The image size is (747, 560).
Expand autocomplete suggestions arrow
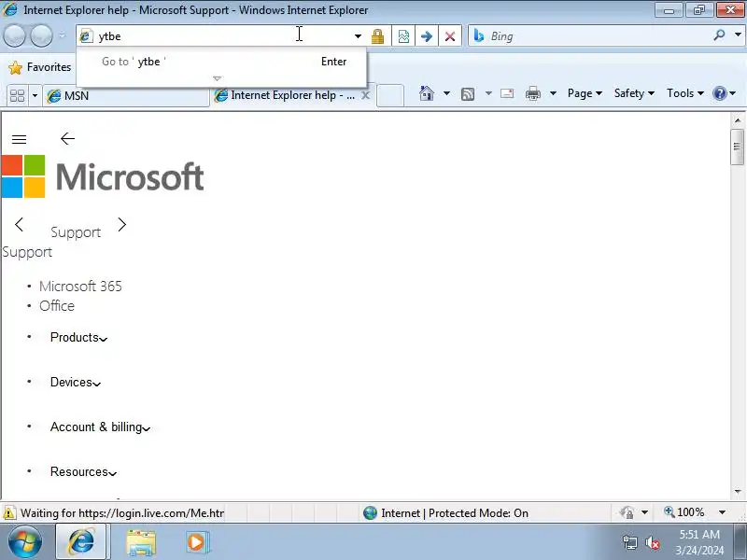pos(218,78)
